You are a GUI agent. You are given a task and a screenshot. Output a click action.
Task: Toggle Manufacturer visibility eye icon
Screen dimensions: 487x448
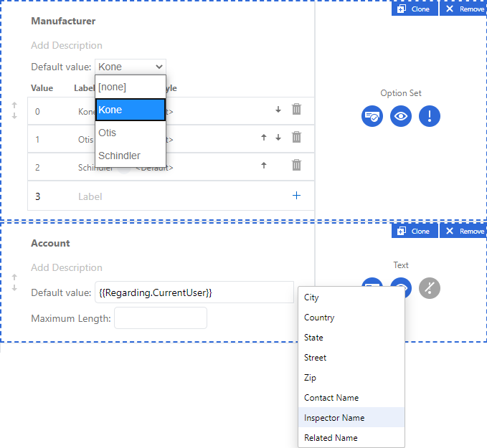pos(401,117)
